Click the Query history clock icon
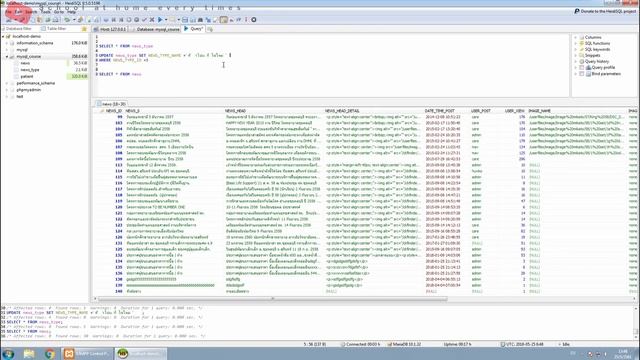The image size is (640, 360). pyautogui.click(x=582, y=61)
